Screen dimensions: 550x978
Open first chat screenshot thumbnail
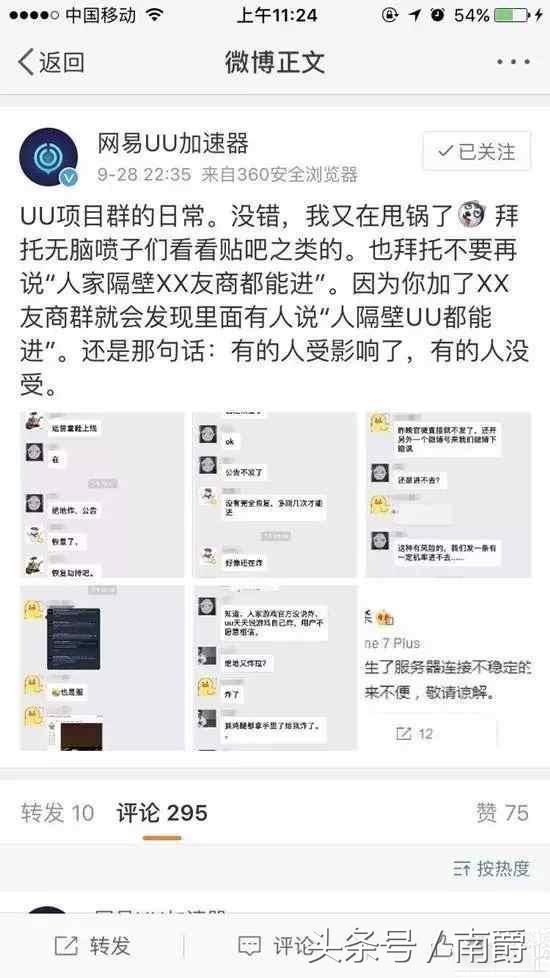[102, 495]
